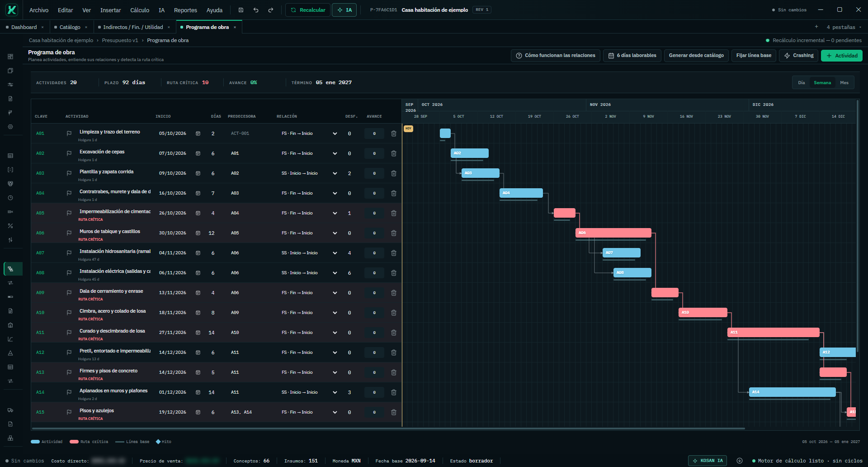Screen dimensions: 868x467
Task: Close the Dashboard tab
Action: click(42, 27)
